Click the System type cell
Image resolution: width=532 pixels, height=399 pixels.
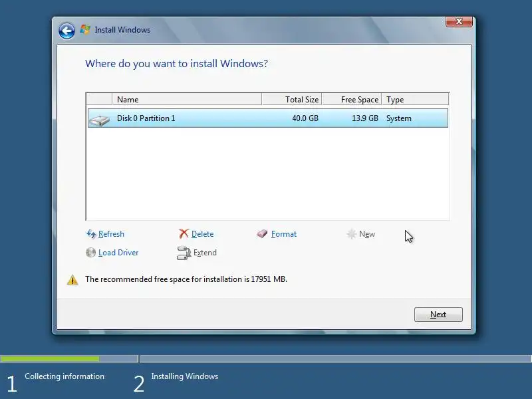(x=398, y=118)
